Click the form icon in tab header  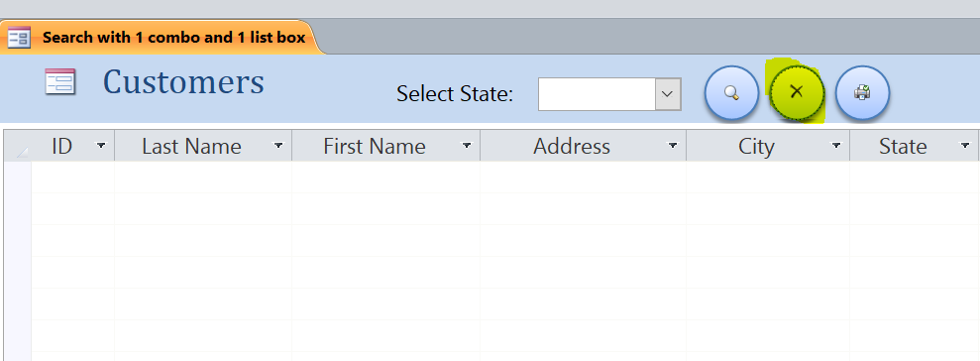click(x=19, y=38)
